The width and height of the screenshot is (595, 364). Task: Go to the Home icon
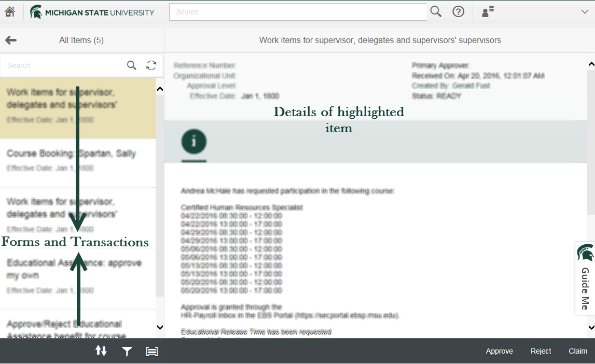pyautogui.click(x=9, y=12)
